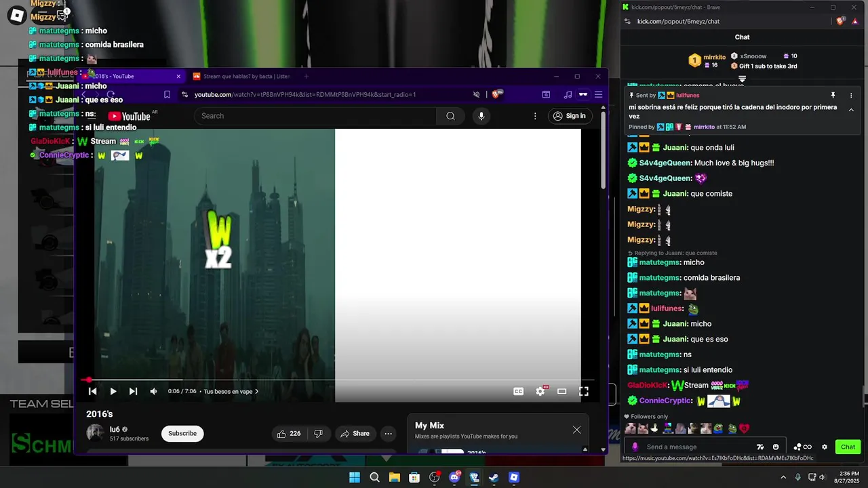
Task: Open mirrkito top gifter entry
Action: click(x=707, y=61)
